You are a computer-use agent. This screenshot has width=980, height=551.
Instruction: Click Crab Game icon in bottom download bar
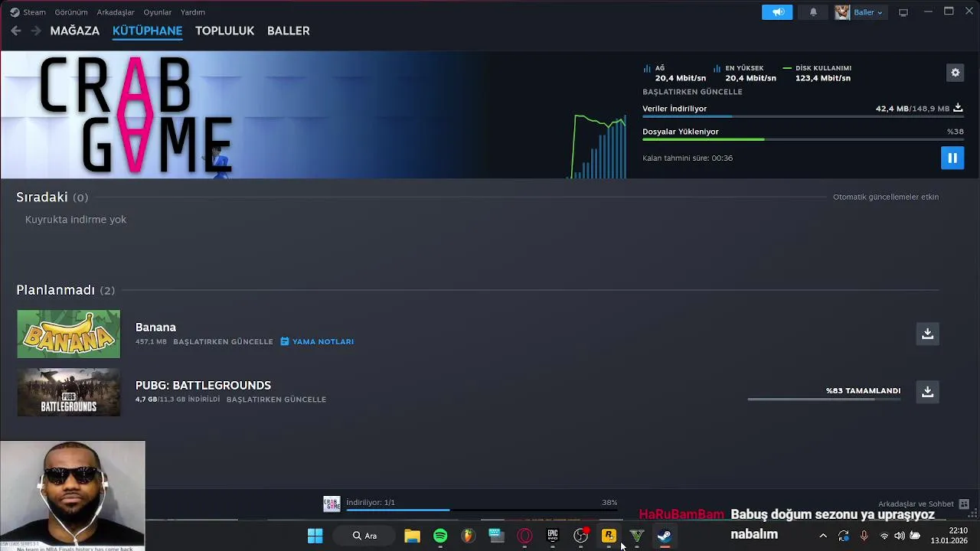(x=332, y=504)
